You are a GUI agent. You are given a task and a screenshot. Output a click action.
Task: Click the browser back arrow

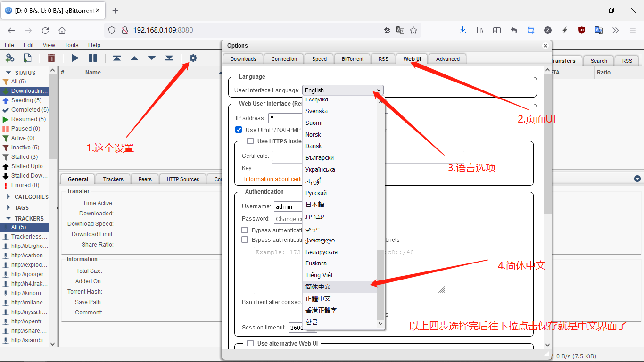[11, 30]
